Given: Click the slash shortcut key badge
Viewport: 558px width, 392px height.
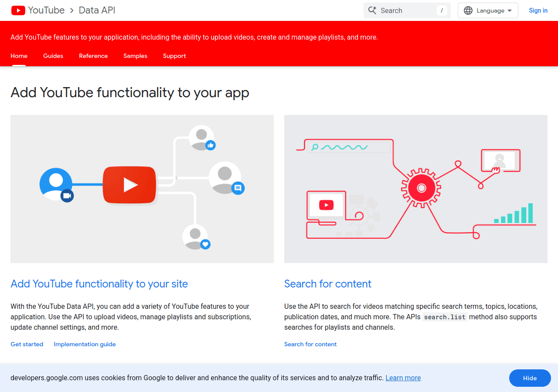Looking at the screenshot, I should [x=442, y=10].
